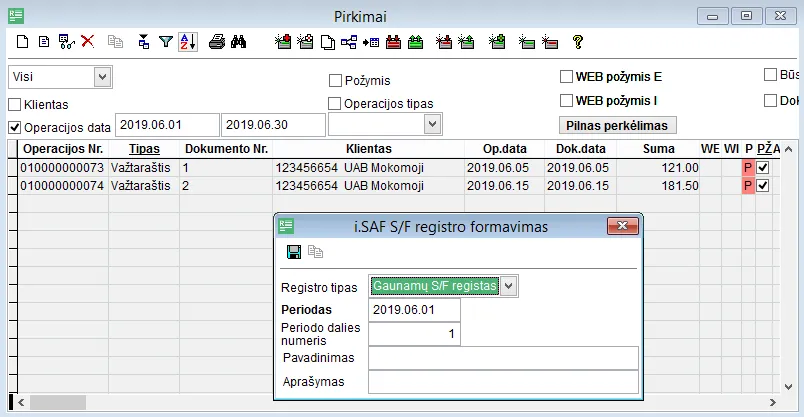This screenshot has height=417, width=804.
Task: Click the green box icon with red dot
Action: (x=283, y=42)
